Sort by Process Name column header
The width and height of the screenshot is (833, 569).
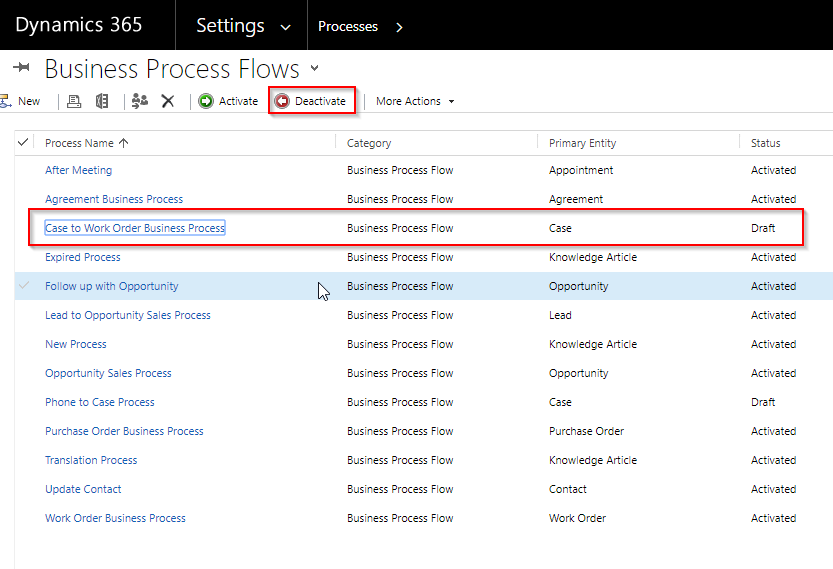[x=79, y=143]
